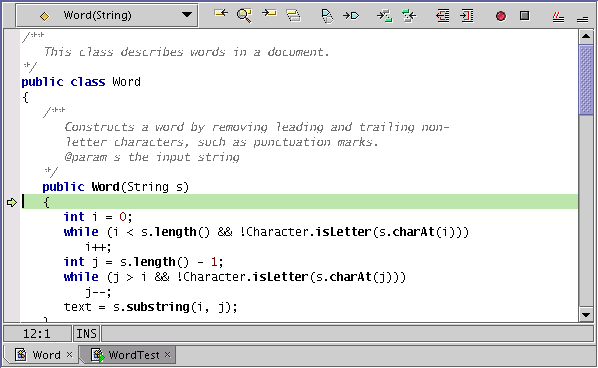Click the Next Bookmark arrow icon
Viewport: 598px width, 368px height.
click(x=351, y=16)
